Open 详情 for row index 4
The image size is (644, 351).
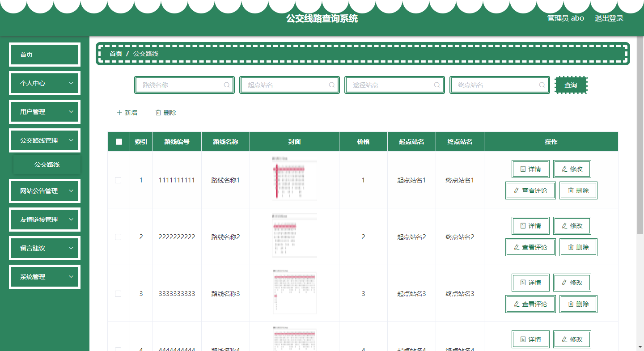coord(530,339)
